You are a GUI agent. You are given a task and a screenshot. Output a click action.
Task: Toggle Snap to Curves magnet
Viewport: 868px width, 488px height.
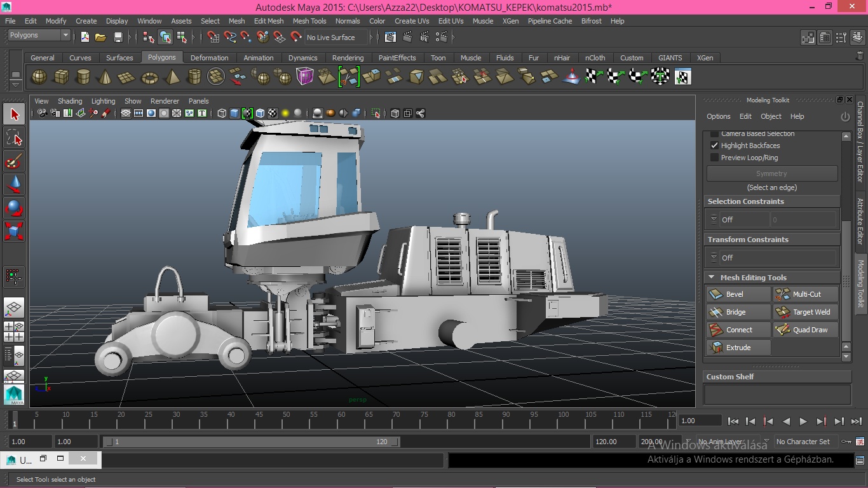(x=229, y=37)
